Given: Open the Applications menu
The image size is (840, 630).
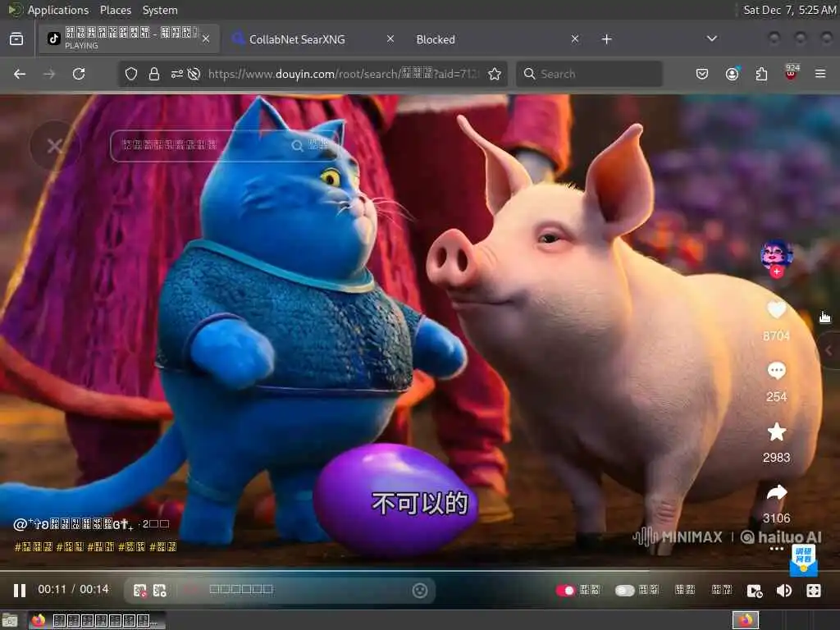Looking at the screenshot, I should (x=58, y=10).
